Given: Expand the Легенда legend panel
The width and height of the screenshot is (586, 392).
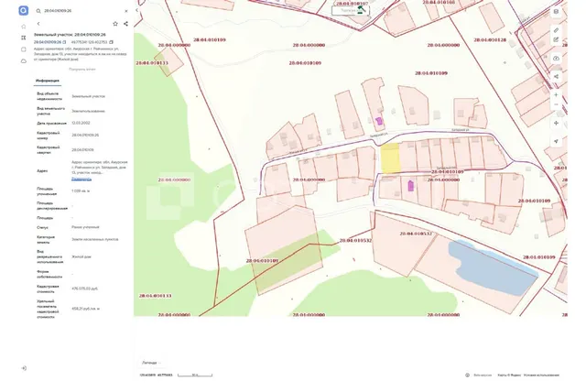Looking at the screenshot, I should tap(151, 363).
